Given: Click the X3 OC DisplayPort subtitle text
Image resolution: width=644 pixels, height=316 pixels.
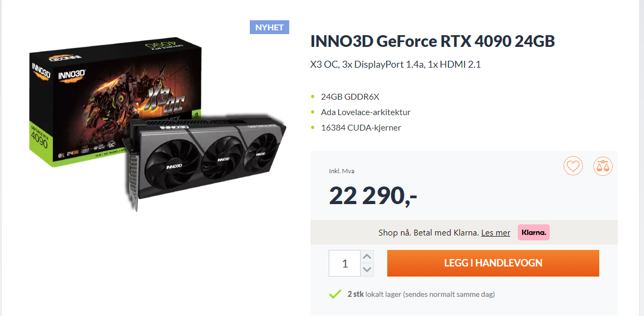Looking at the screenshot, I should tap(395, 65).
